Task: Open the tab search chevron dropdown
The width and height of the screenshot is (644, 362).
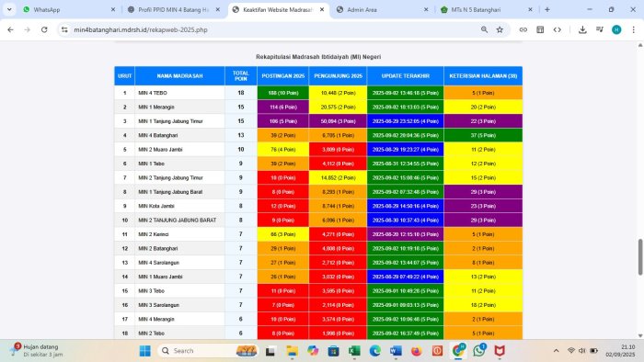Action: click(x=9, y=9)
